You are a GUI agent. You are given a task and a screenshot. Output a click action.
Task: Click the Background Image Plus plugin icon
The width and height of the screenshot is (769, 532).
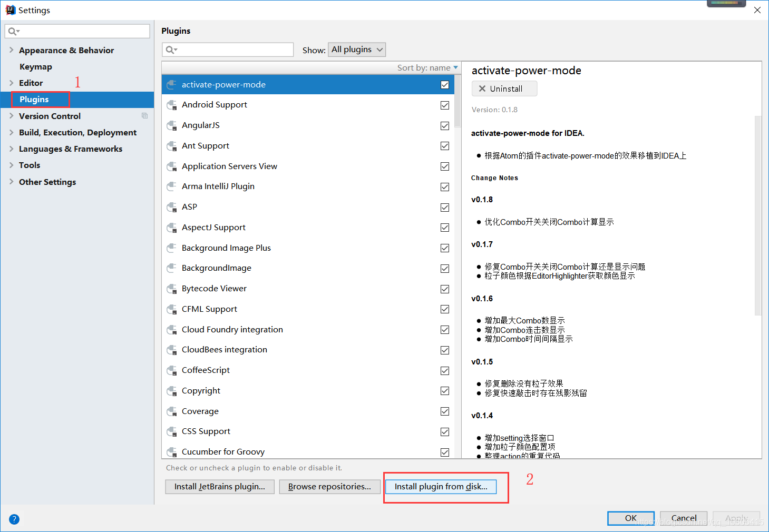coord(171,248)
